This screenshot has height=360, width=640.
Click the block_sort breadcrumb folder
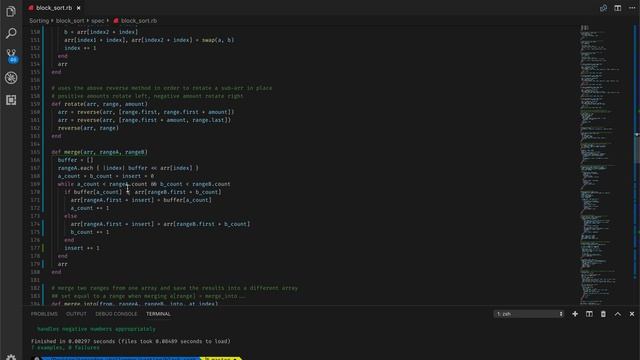pos(70,20)
